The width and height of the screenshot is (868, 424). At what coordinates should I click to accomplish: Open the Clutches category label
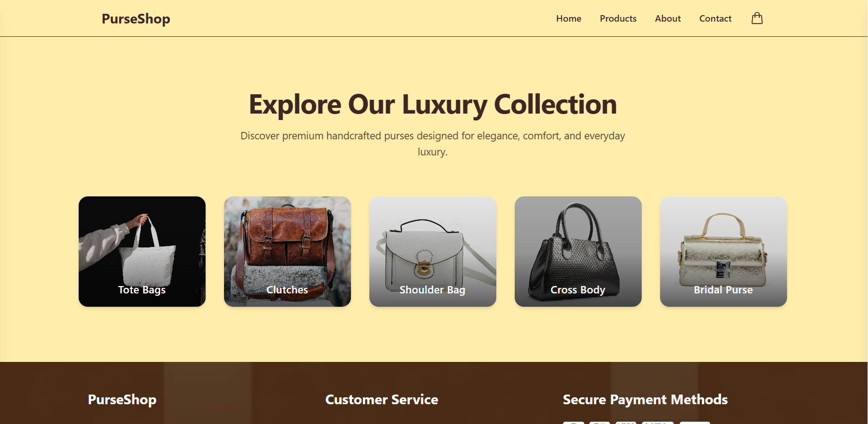pyautogui.click(x=287, y=290)
